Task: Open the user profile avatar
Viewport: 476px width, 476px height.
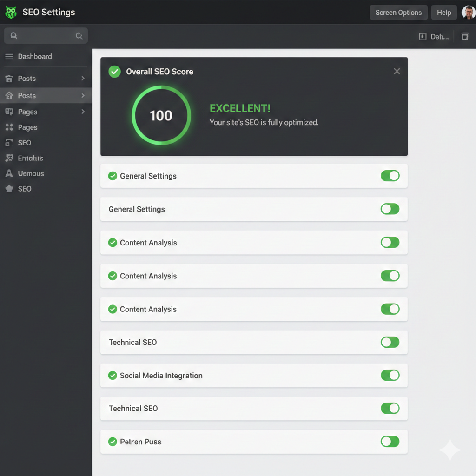Action: [468, 13]
